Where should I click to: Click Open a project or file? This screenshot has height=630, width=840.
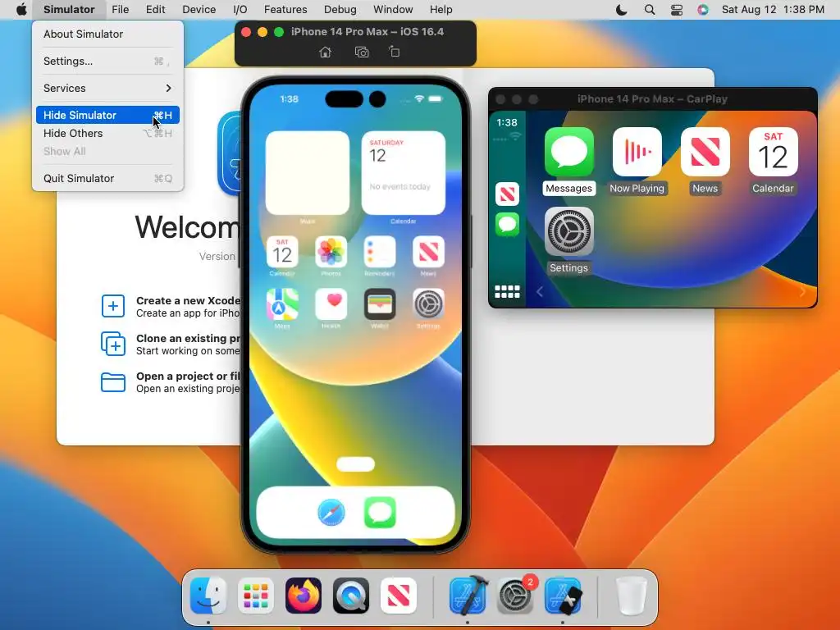point(171,382)
